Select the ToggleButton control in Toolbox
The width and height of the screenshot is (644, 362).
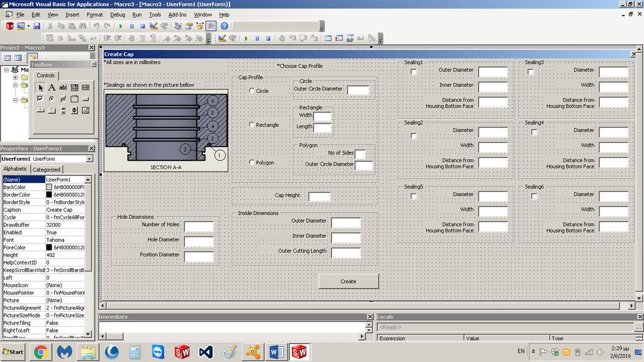pos(63,99)
